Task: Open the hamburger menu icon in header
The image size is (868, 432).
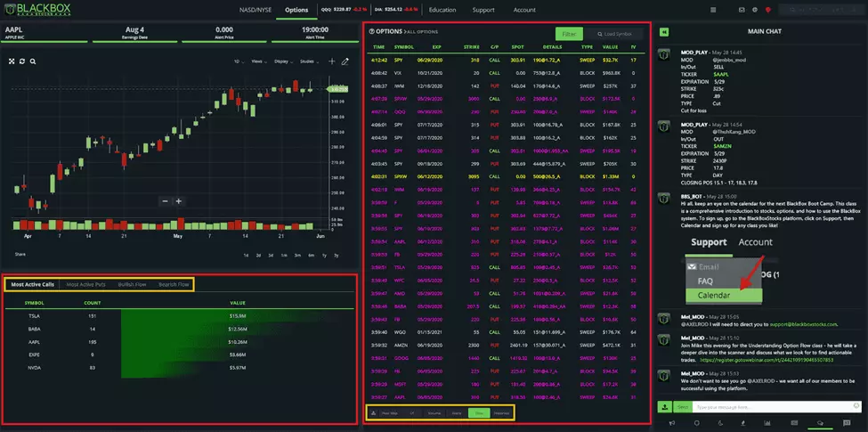Action: [x=713, y=10]
